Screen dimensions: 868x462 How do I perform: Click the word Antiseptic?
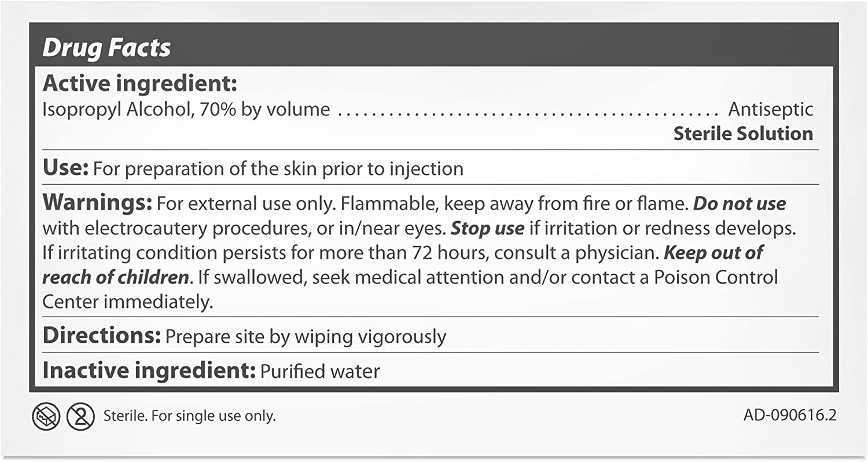770,109
